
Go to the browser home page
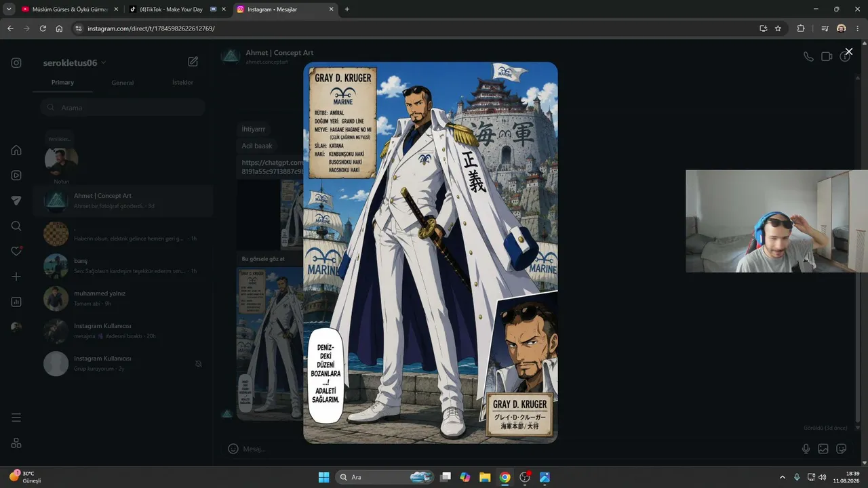pyautogui.click(x=59, y=28)
